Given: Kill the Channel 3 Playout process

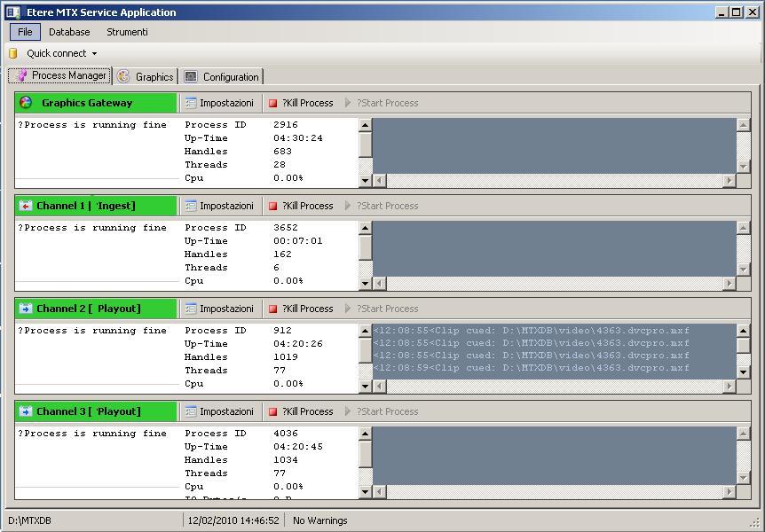Looking at the screenshot, I should point(301,411).
